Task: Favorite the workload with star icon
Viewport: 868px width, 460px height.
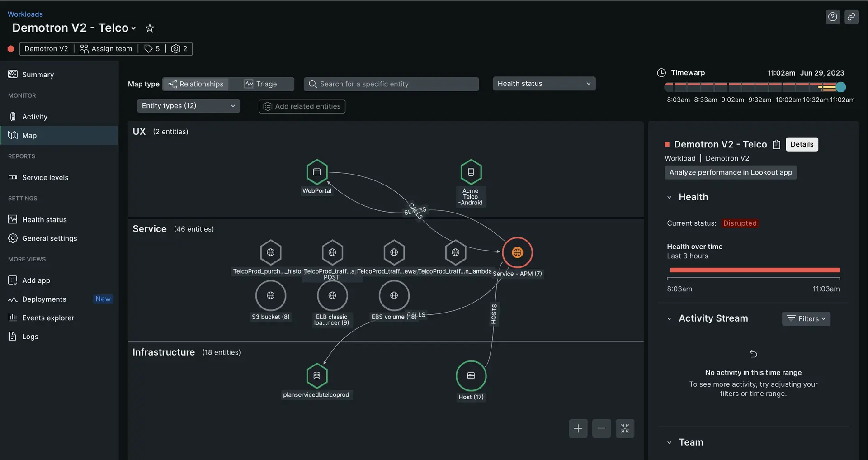Action: [150, 28]
